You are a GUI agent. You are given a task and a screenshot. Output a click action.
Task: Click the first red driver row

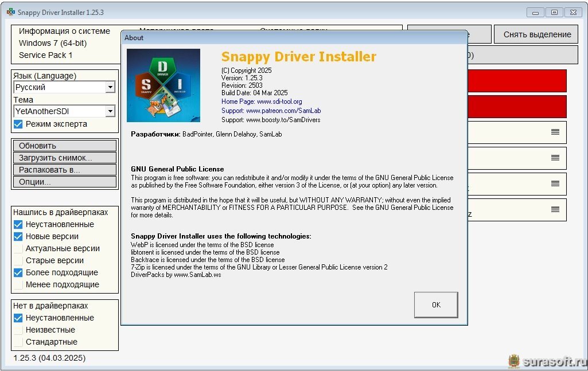517,81
